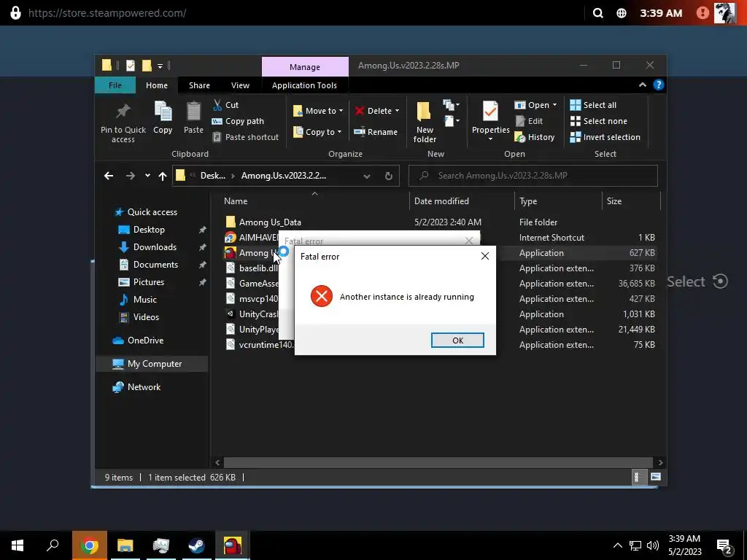This screenshot has height=560, width=747.
Task: Go up one folder level
Action: coord(163,176)
